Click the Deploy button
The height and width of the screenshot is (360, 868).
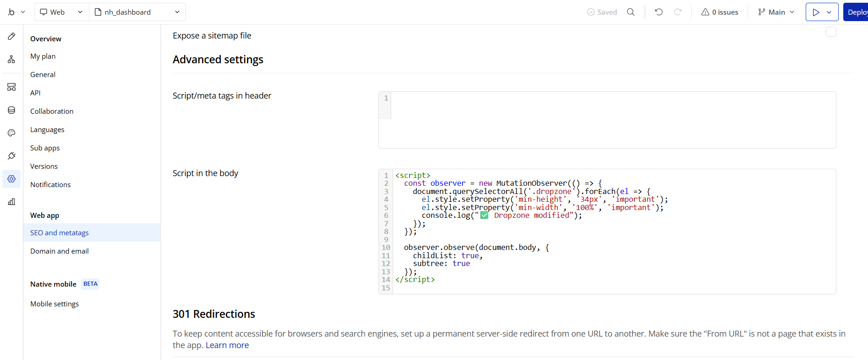coord(856,12)
